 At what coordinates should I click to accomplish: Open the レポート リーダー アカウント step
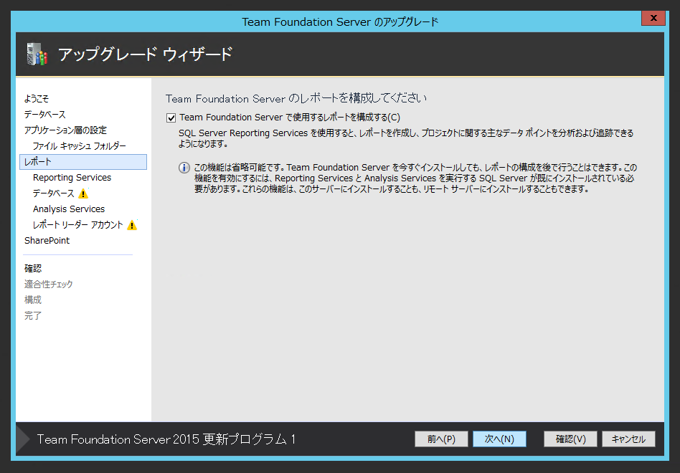(x=78, y=225)
